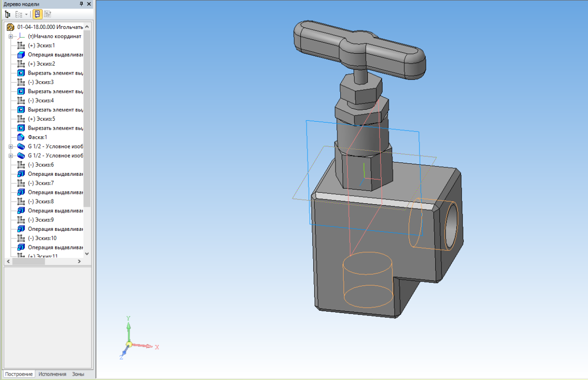This screenshot has height=380, width=588.
Task: Switch to the Зоны tab
Action: [x=78, y=374]
